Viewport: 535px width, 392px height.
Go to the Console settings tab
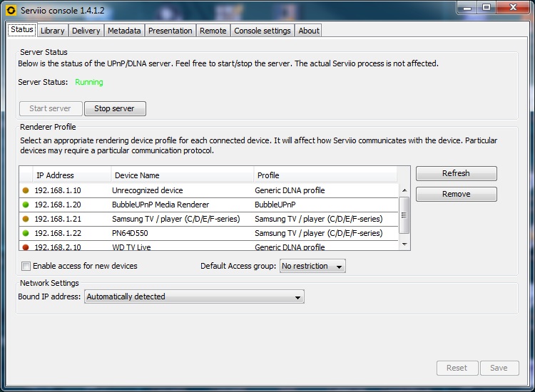click(x=262, y=31)
